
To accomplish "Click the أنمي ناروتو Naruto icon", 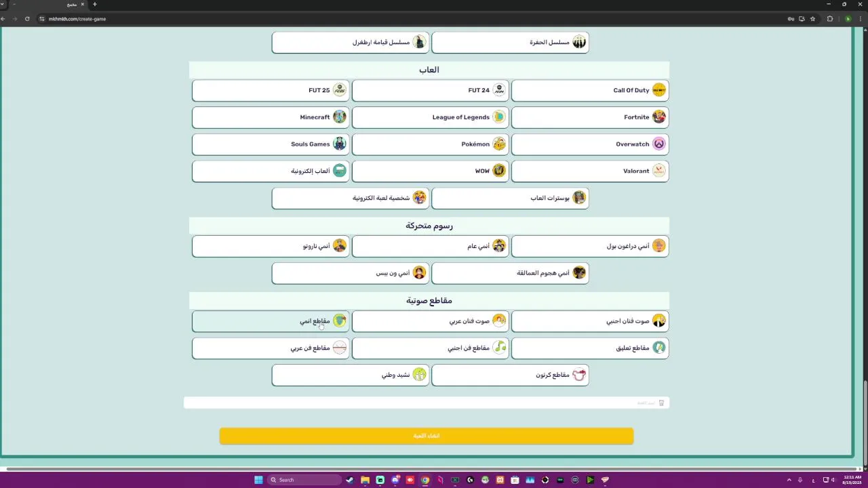I will coord(340,246).
